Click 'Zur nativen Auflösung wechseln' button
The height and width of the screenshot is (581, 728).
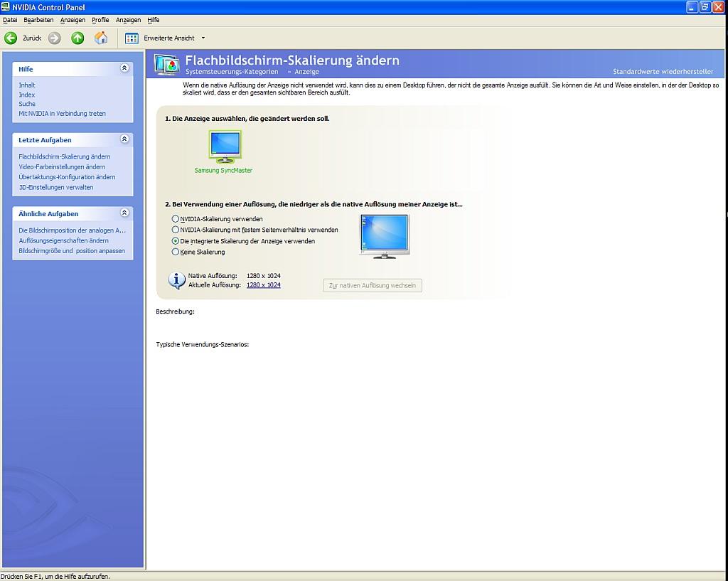(x=373, y=285)
